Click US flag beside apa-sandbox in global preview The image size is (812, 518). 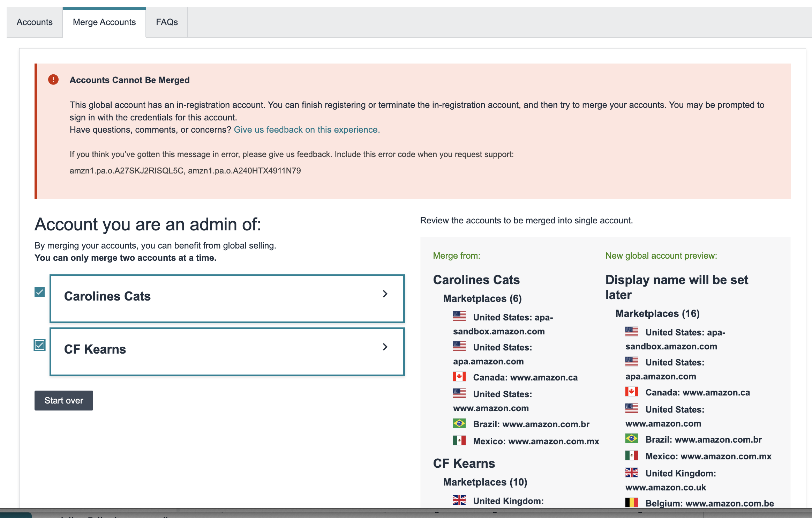[x=632, y=331]
